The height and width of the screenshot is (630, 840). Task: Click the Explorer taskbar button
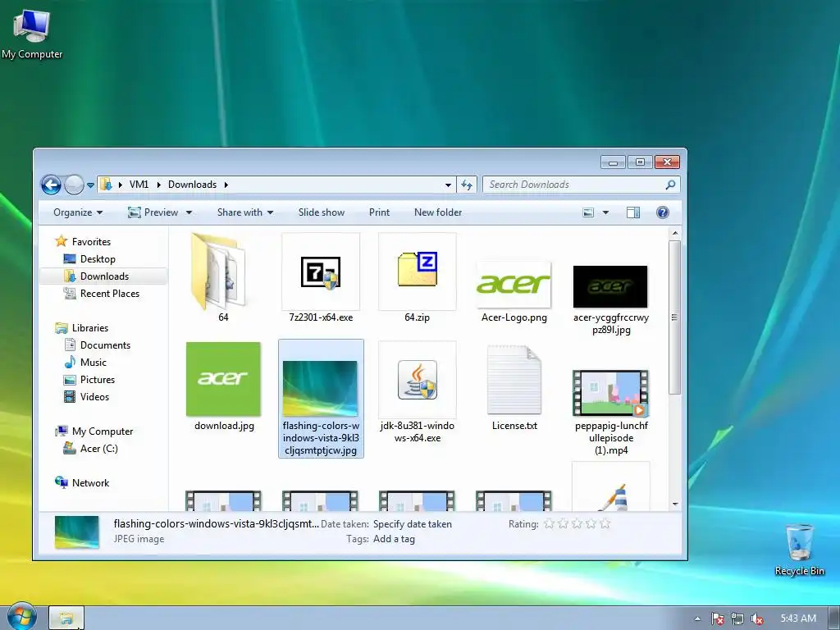66,619
